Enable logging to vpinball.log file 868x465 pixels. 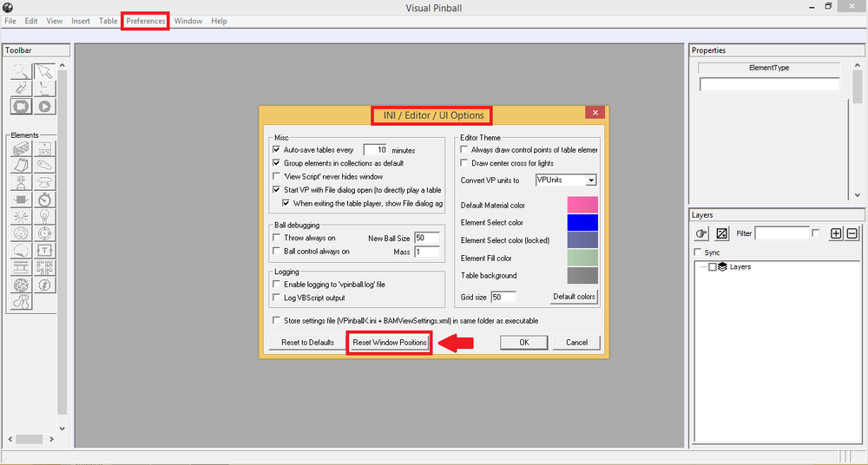click(277, 284)
